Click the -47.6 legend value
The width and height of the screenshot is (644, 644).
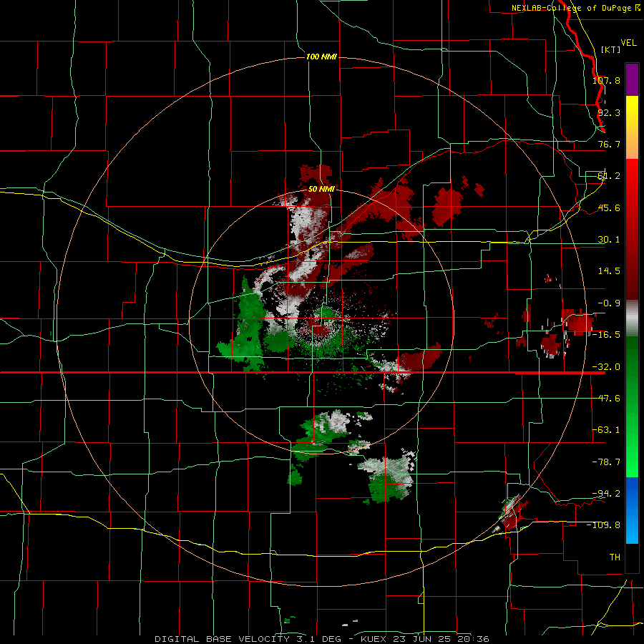[x=606, y=399]
